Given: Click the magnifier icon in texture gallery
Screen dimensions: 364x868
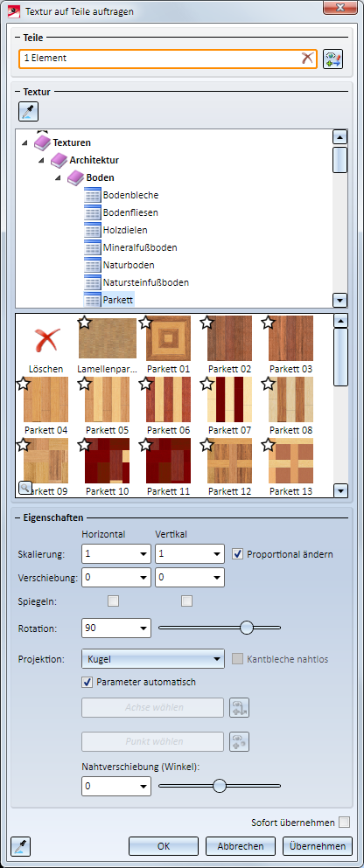Looking at the screenshot, I should tap(24, 488).
